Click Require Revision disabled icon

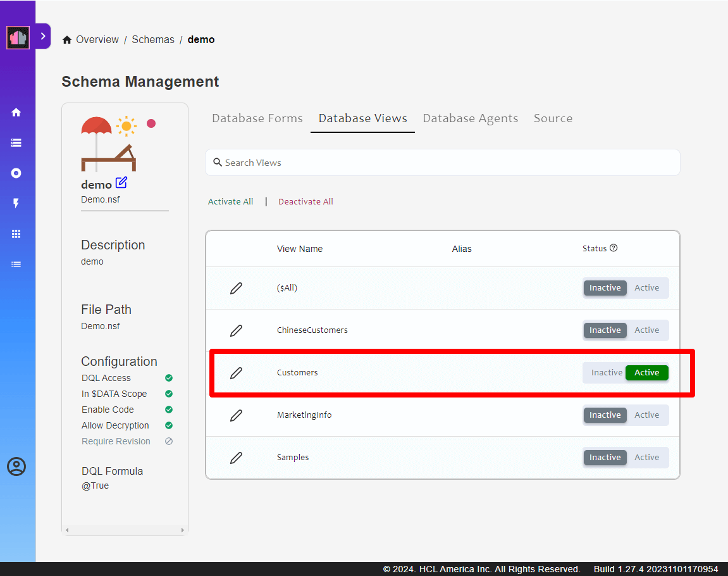[x=169, y=441]
